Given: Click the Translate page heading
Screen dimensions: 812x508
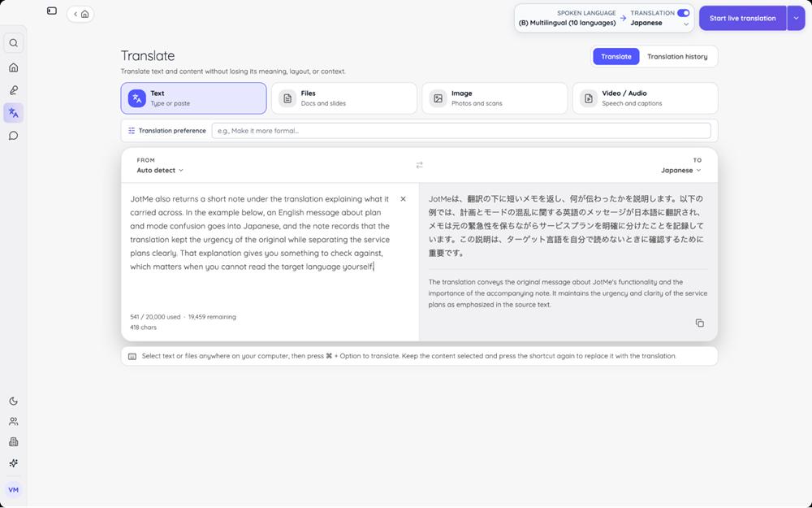Looking at the screenshot, I should click(148, 56).
